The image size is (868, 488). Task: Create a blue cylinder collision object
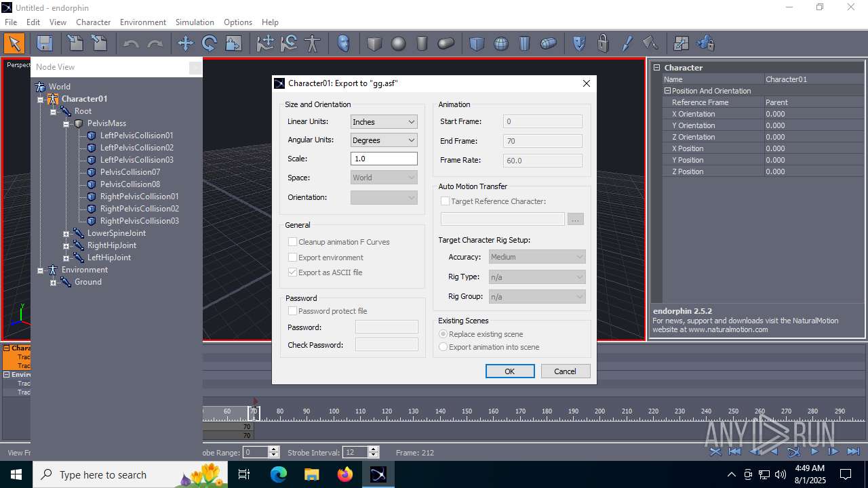click(525, 44)
